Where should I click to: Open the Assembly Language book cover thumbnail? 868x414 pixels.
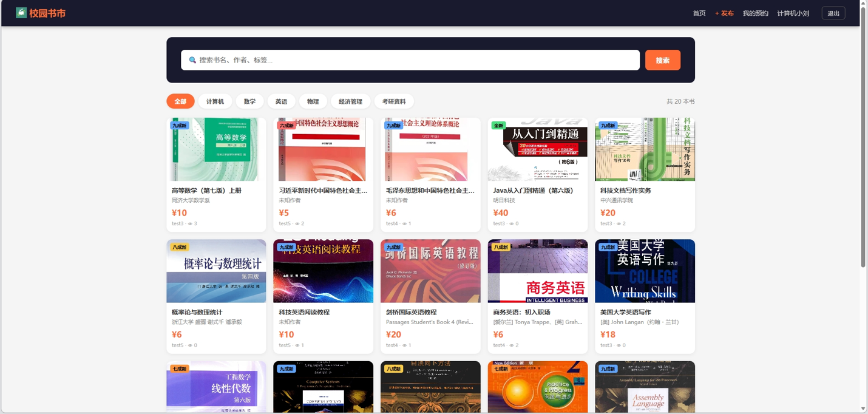(645, 387)
